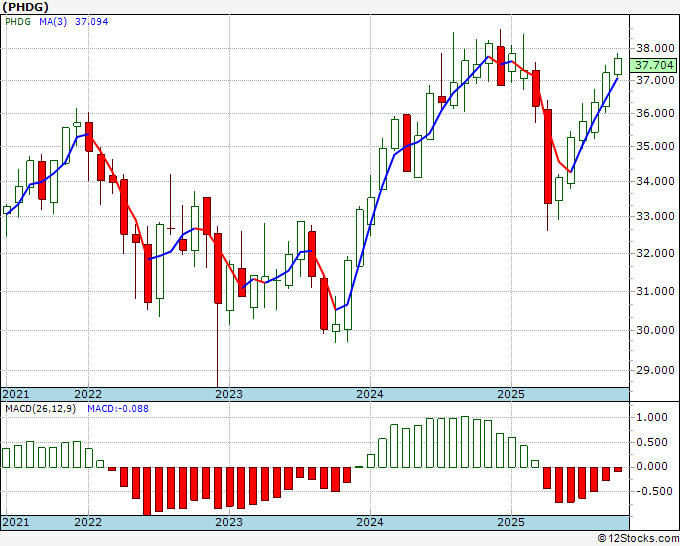
Task: Click the 37.000 price axis label
Action: [655, 80]
